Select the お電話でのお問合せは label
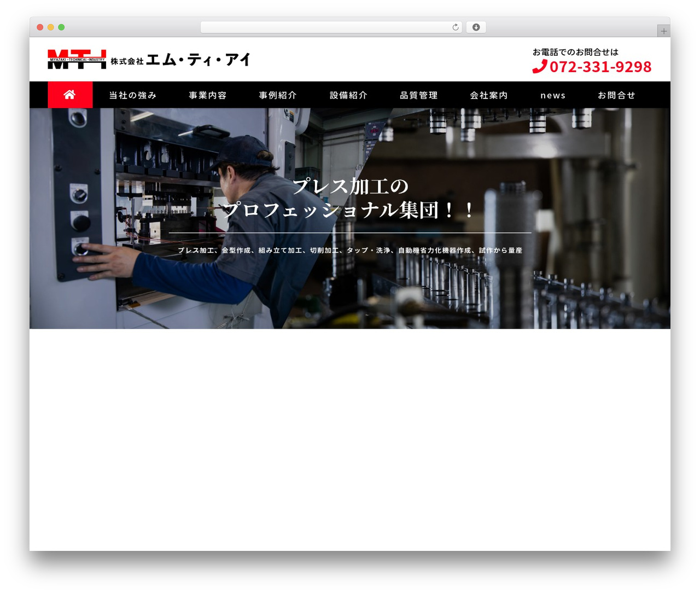 point(575,52)
